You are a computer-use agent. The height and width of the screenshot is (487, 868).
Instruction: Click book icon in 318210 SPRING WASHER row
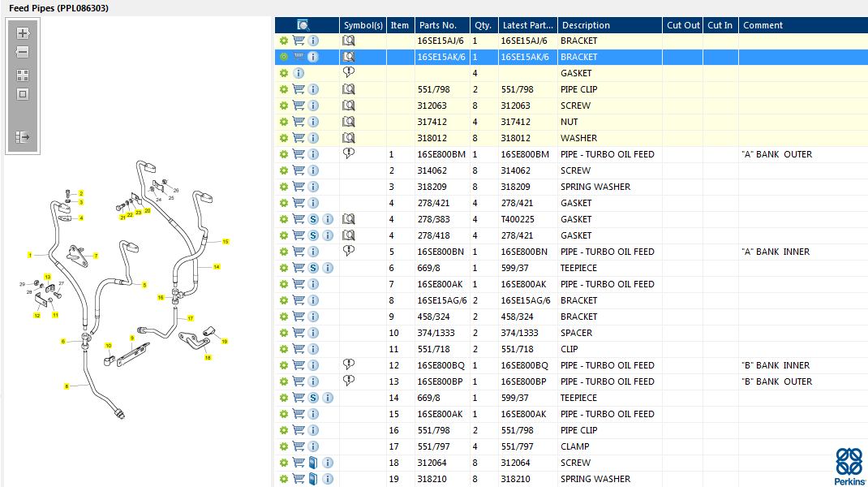click(313, 479)
